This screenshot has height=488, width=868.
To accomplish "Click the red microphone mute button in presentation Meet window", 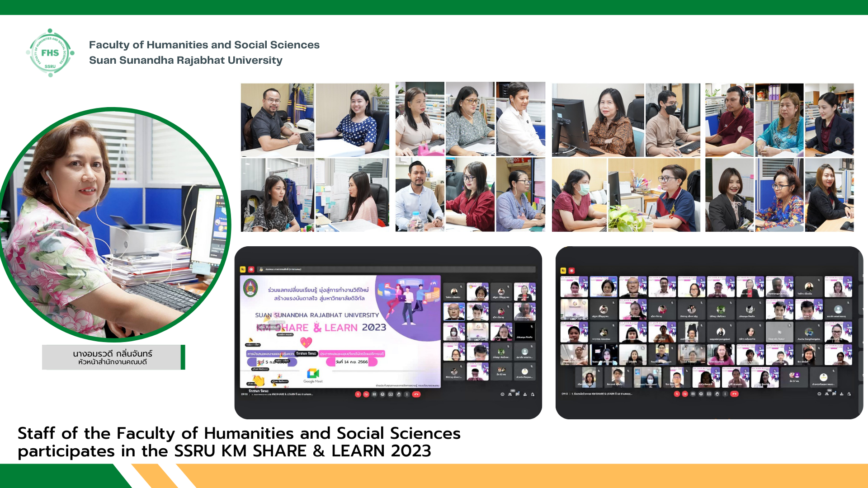I will 358,394.
